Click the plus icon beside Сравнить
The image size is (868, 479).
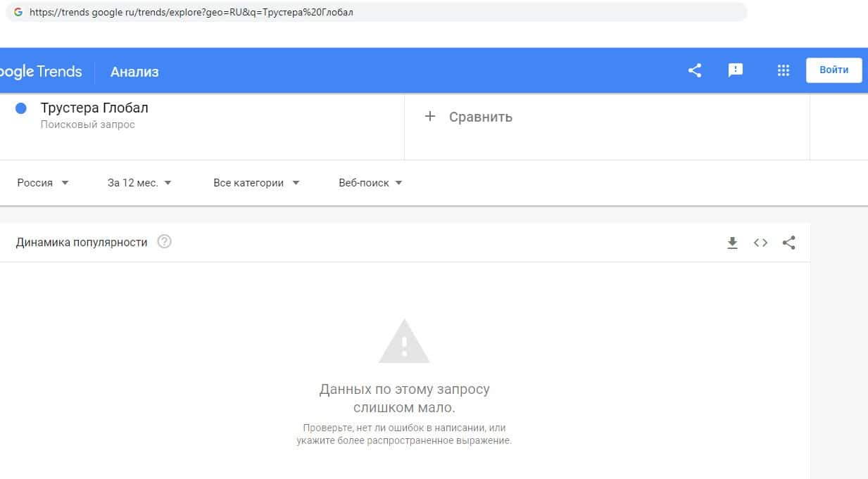click(x=430, y=117)
